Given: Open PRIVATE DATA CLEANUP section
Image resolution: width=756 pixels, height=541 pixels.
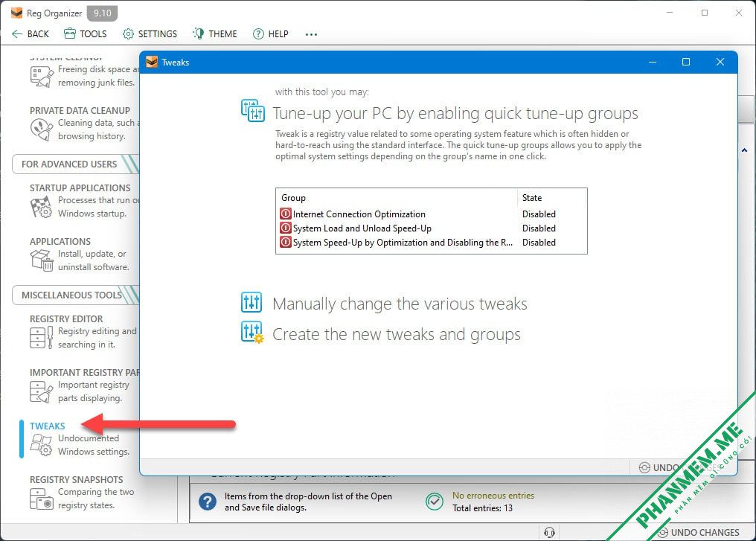Looking at the screenshot, I should 80,110.
